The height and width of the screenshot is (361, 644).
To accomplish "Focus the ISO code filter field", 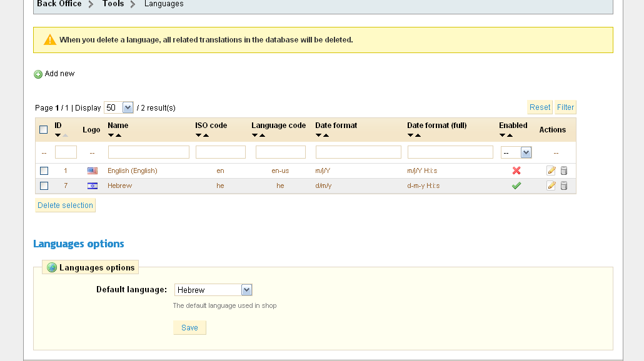I will point(221,152).
